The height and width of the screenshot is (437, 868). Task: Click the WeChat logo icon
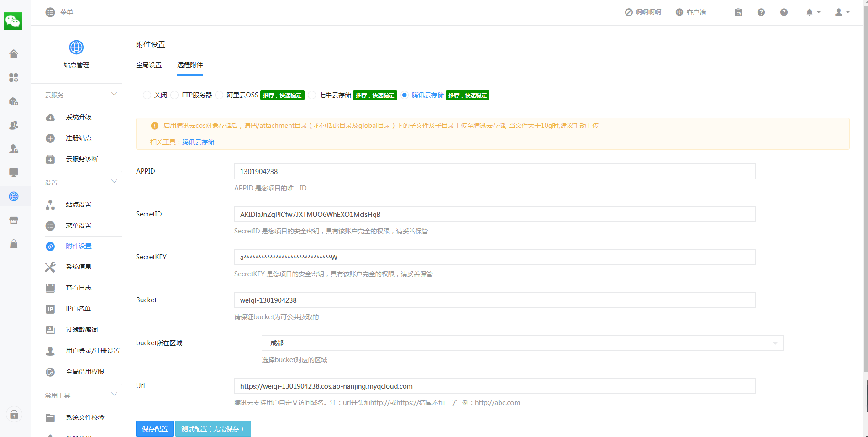tap(13, 21)
